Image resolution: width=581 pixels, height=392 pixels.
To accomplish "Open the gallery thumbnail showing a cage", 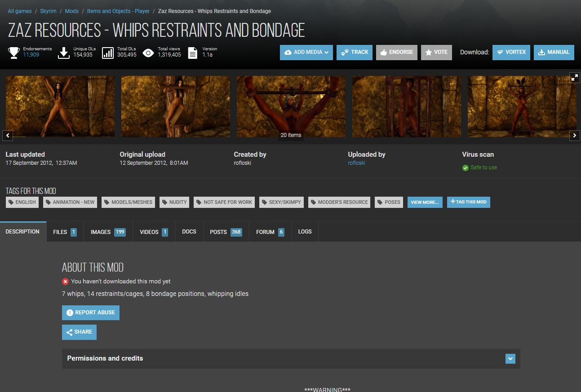I will click(x=407, y=106).
